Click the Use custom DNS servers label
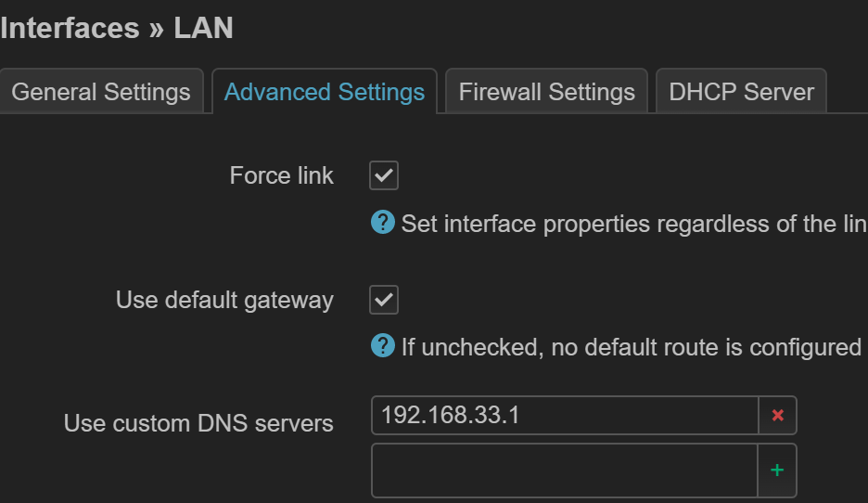 [x=198, y=423]
